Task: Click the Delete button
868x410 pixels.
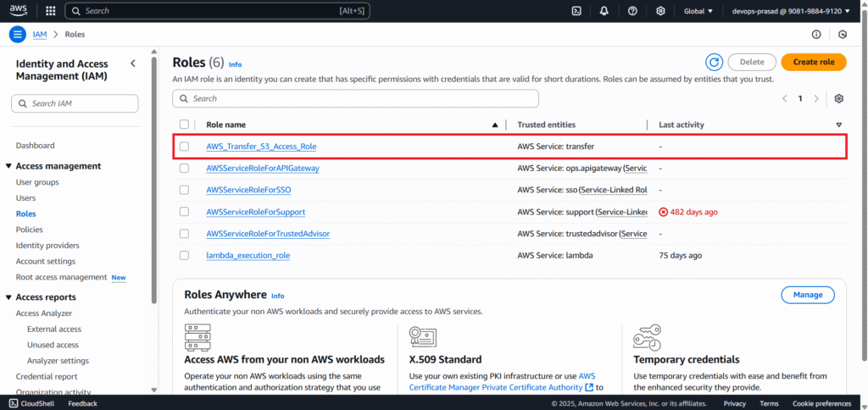Action: tap(752, 62)
